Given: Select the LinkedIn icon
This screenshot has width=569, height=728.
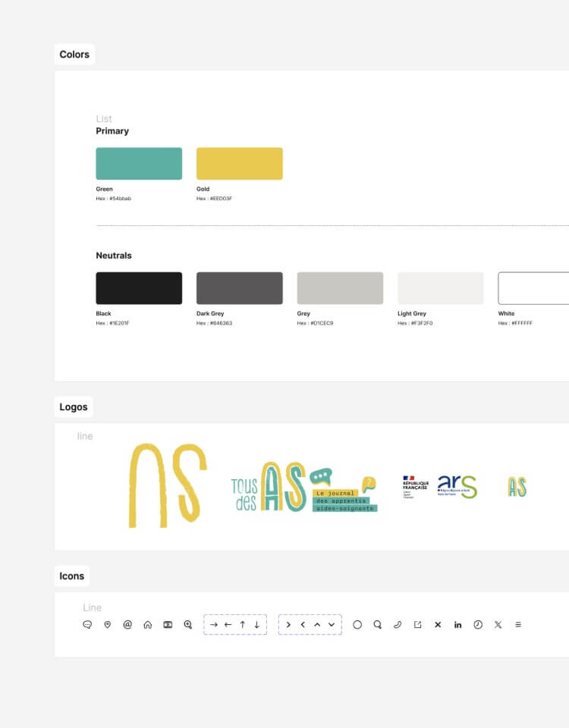Looking at the screenshot, I should [x=458, y=624].
